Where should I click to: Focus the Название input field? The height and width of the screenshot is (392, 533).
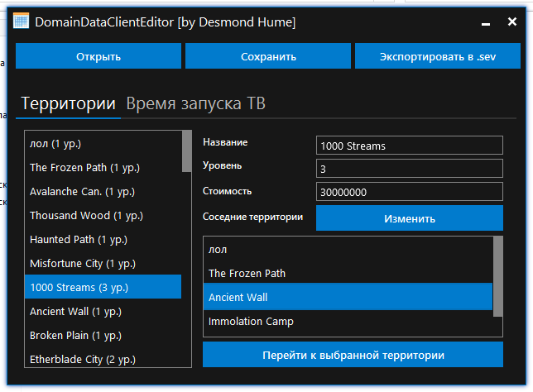tap(409, 146)
